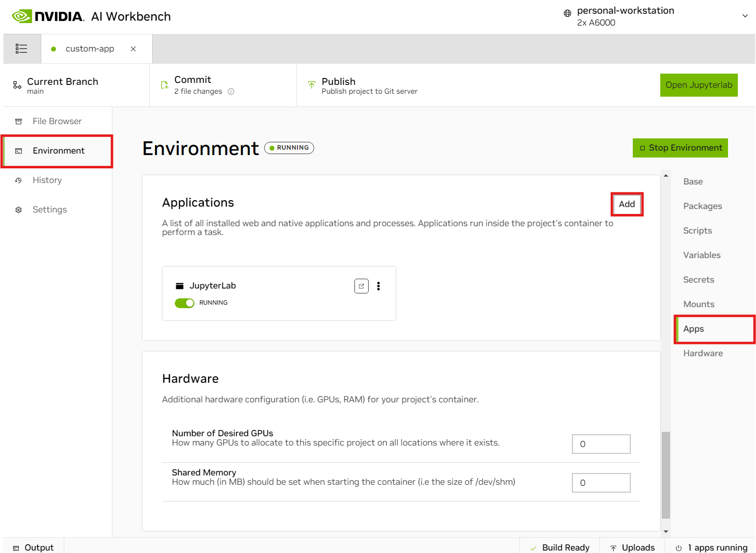The height and width of the screenshot is (553, 756).
Task: Open JupyterLab in external window
Action: (x=361, y=286)
